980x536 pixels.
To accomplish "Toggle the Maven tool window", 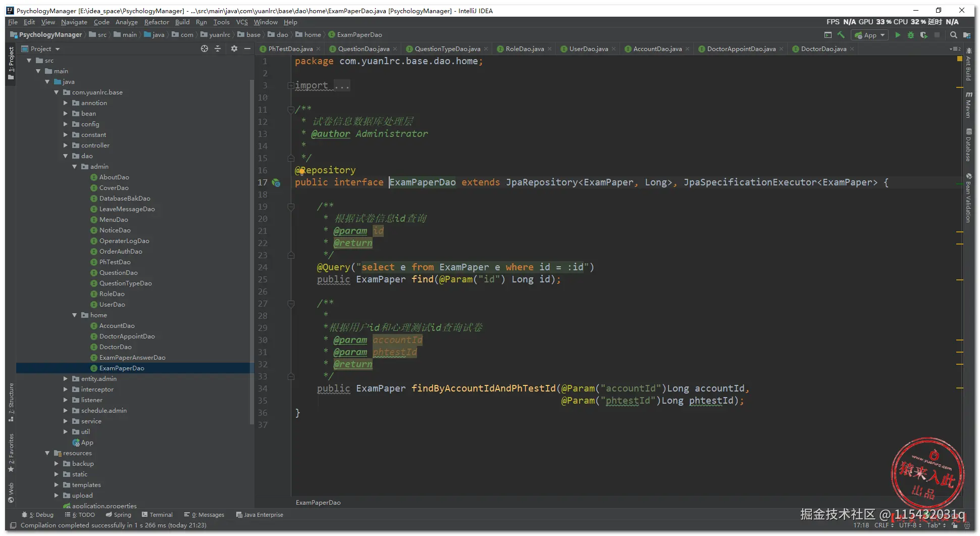I will [968, 105].
